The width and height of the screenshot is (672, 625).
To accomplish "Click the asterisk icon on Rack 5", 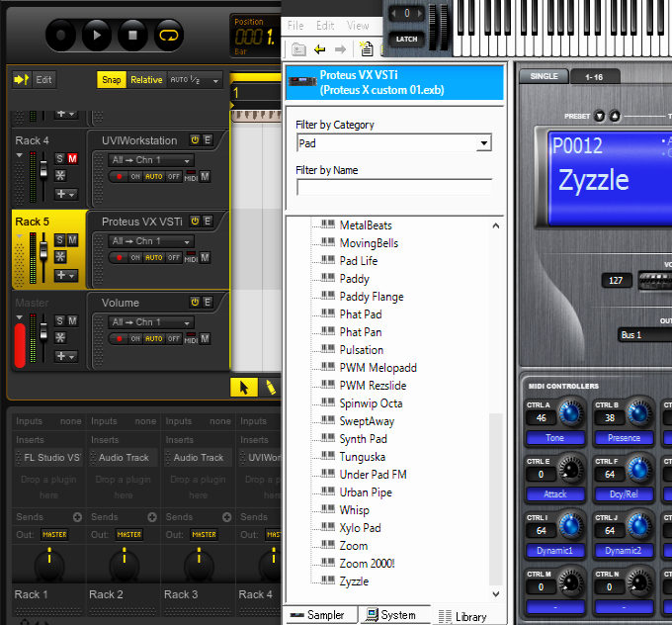I will click(60, 256).
